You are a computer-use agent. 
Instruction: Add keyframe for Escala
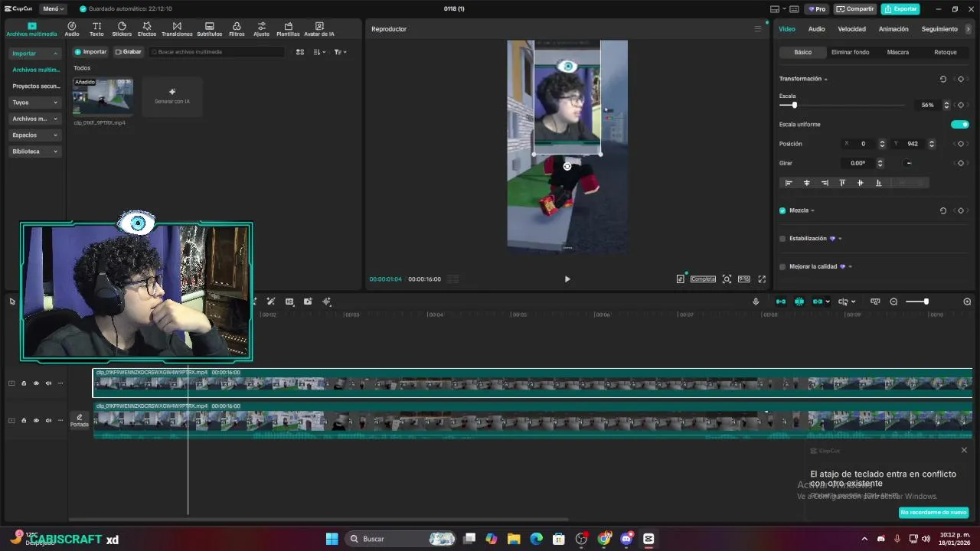[x=961, y=105]
